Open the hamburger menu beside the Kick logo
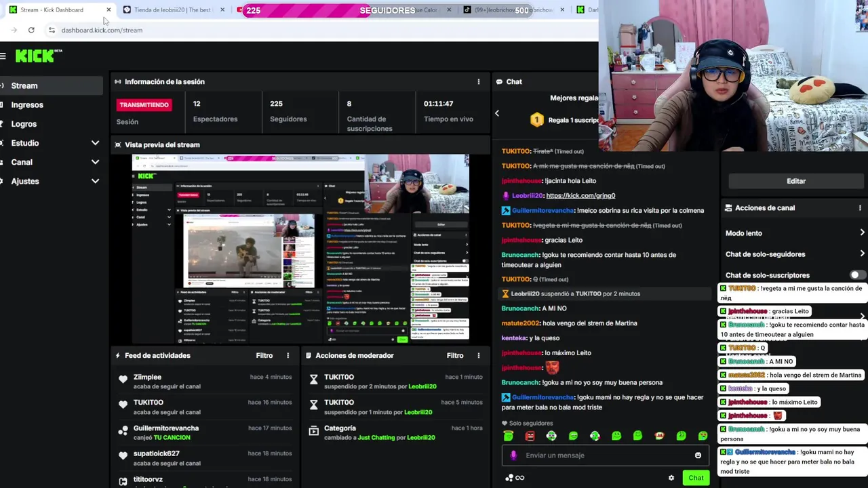Screen dimensions: 868x488 tap(3, 56)
